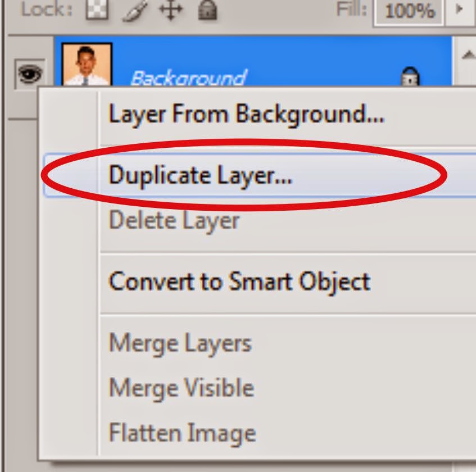Toggle lock transparent pixels icon
The image size is (476, 472).
coord(97,9)
